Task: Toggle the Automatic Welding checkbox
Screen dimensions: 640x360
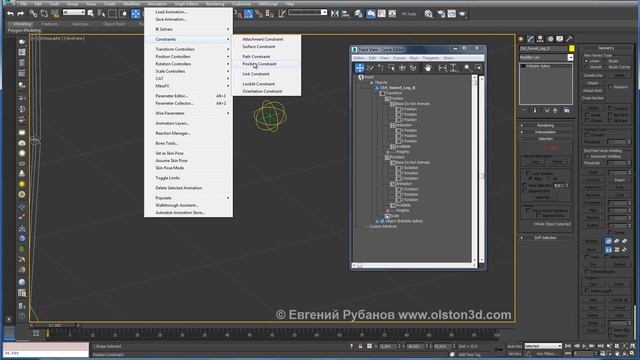Action: tap(587, 156)
